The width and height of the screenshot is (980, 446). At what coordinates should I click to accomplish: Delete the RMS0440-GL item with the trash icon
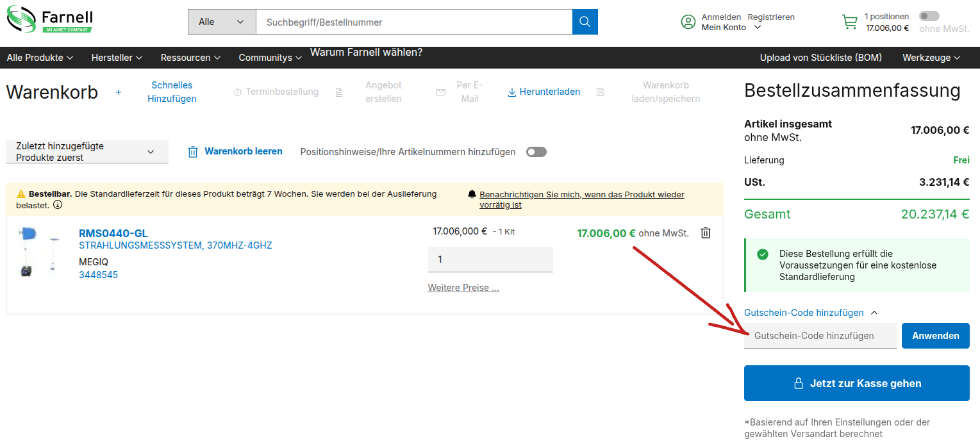pyautogui.click(x=706, y=233)
